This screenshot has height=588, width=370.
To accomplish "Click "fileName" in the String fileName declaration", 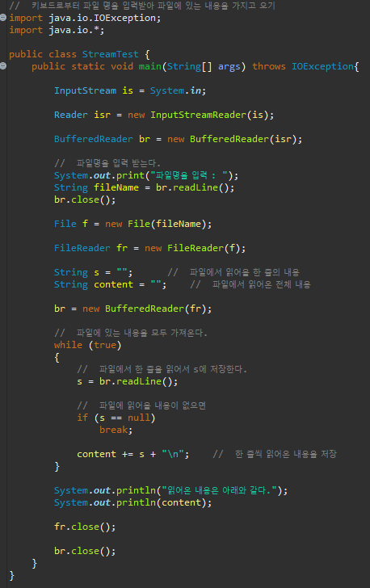I will coord(116,187).
